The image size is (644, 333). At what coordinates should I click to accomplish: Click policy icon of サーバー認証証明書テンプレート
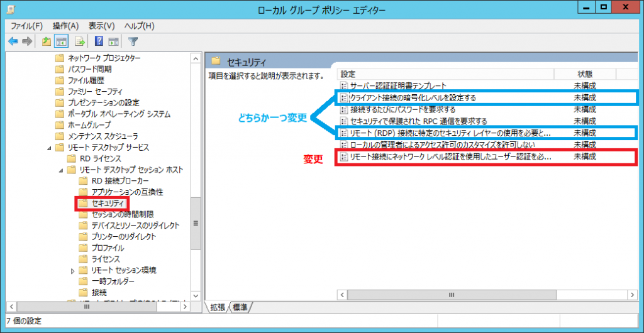(x=344, y=85)
